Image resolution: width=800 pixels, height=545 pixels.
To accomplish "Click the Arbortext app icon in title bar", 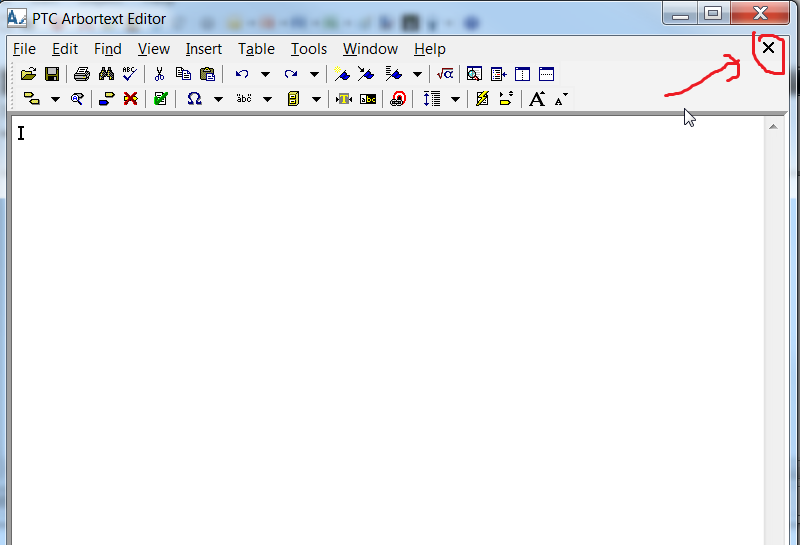I will 16,18.
